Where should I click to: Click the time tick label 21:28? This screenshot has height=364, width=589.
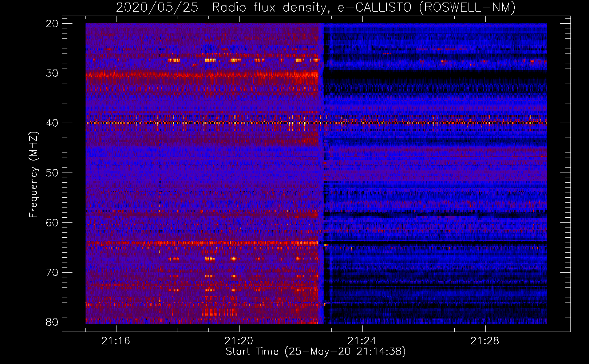coord(485,341)
